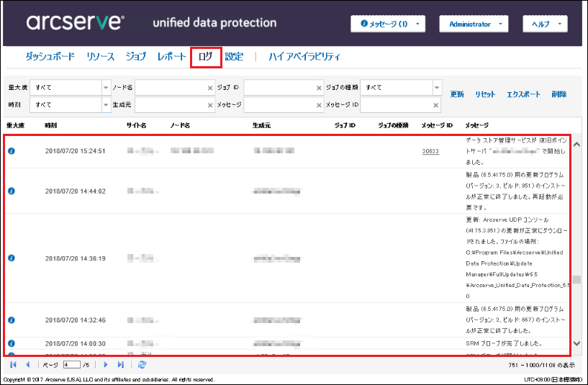Expand the ジョブの種類 filter dropdown
The height and width of the screenshot is (385, 588).
[x=436, y=88]
